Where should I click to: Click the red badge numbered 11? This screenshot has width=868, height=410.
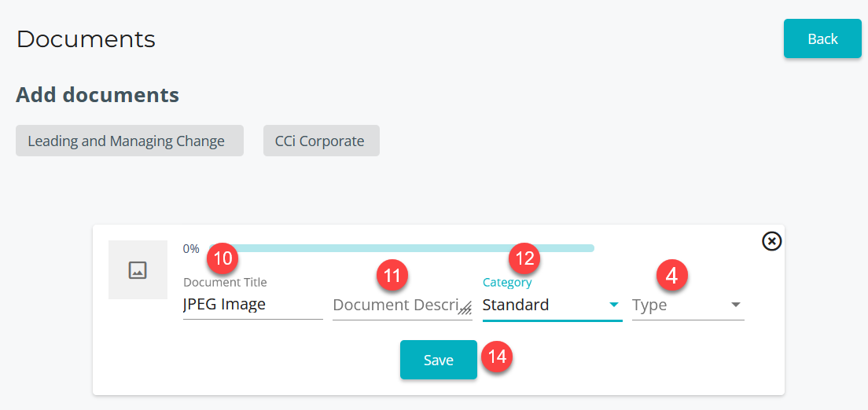(x=393, y=276)
